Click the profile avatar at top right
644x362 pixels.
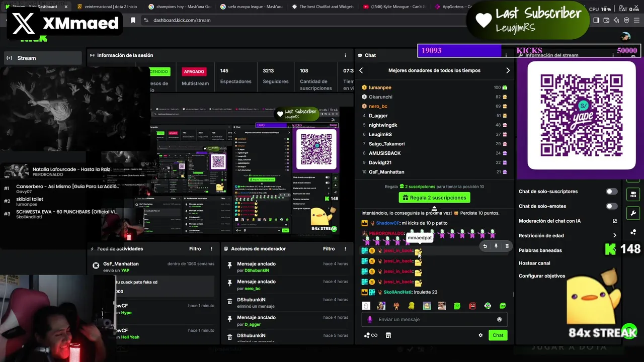[x=625, y=36]
